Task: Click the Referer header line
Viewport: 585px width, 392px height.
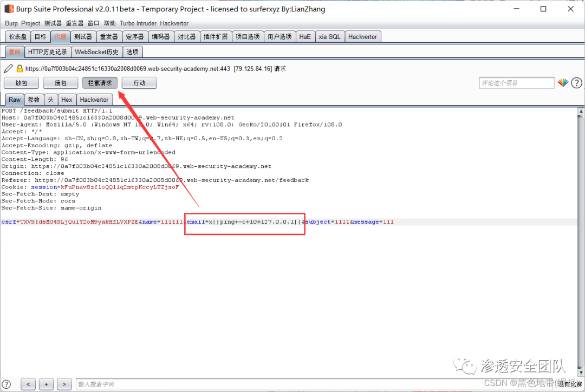Action: point(155,180)
